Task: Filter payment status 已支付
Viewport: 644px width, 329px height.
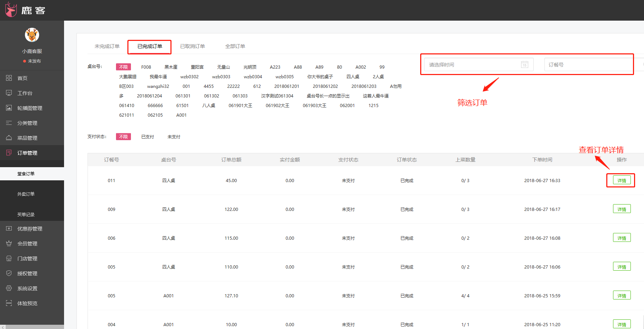Action: pos(148,137)
